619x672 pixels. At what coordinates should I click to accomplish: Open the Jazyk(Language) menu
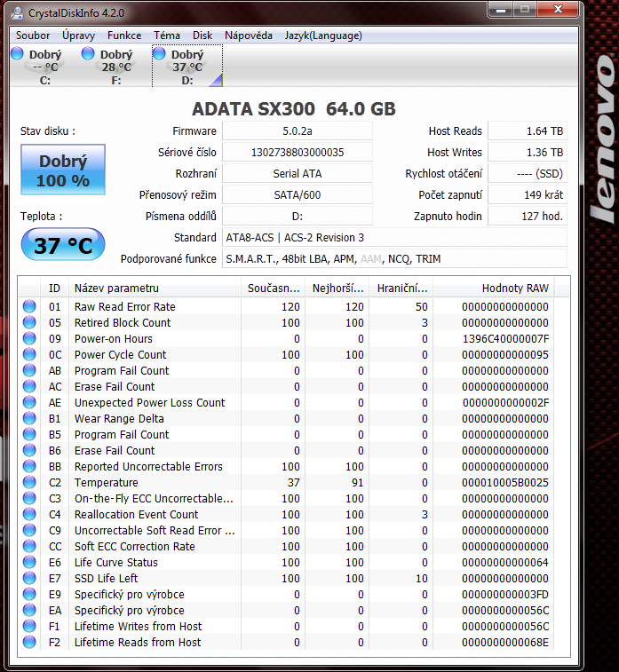(323, 36)
